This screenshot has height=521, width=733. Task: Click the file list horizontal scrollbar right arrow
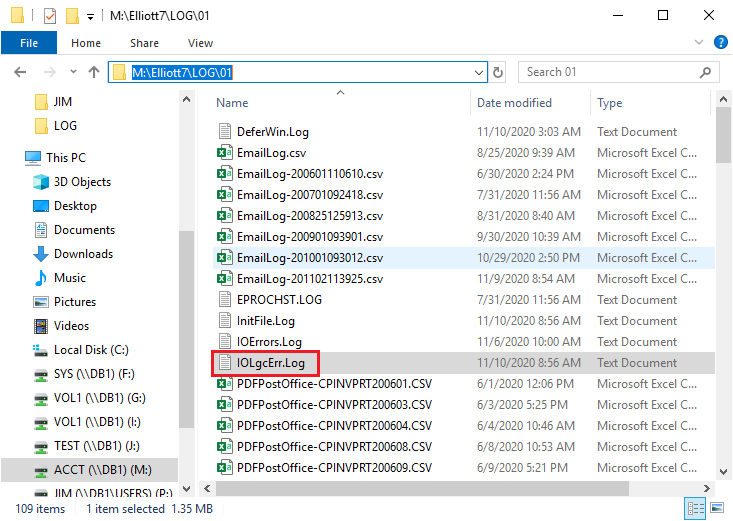tap(707, 488)
